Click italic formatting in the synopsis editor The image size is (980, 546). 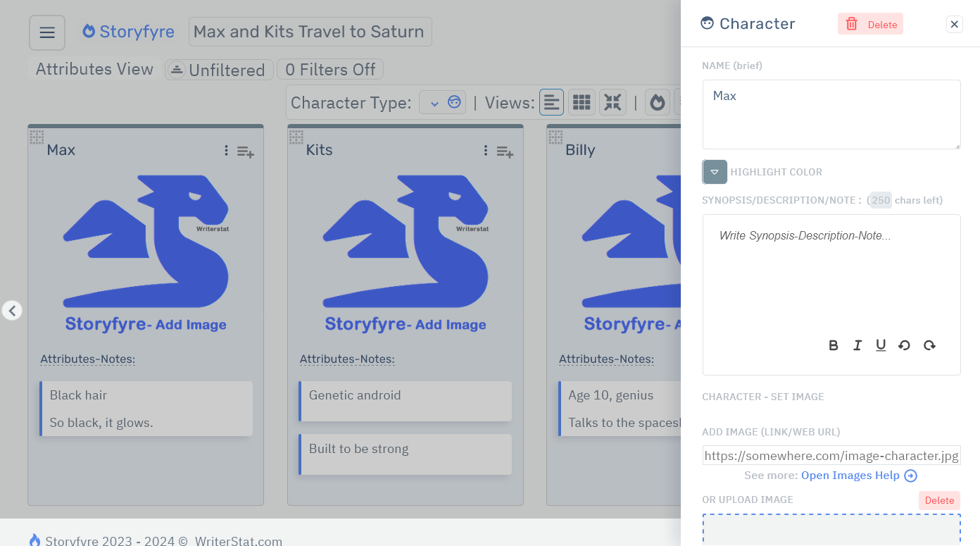(x=857, y=345)
